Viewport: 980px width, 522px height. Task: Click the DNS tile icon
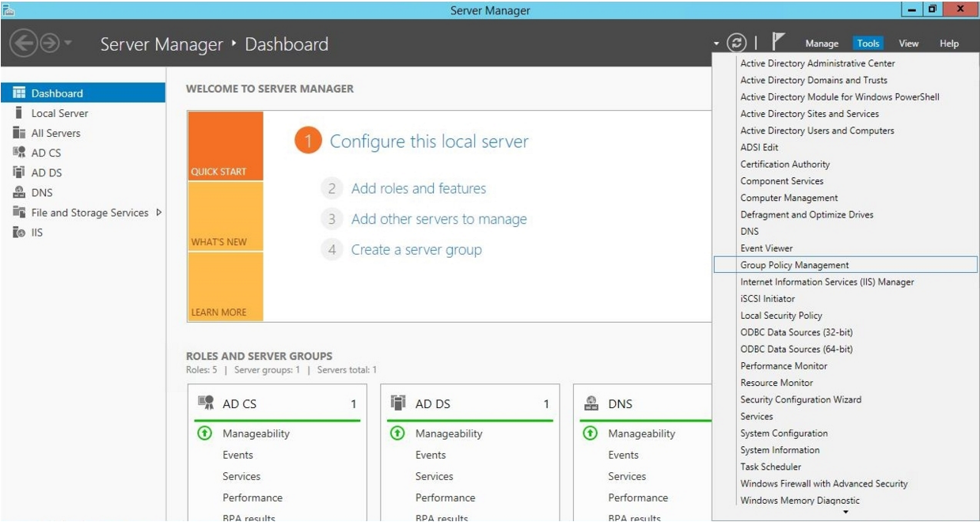tap(591, 403)
